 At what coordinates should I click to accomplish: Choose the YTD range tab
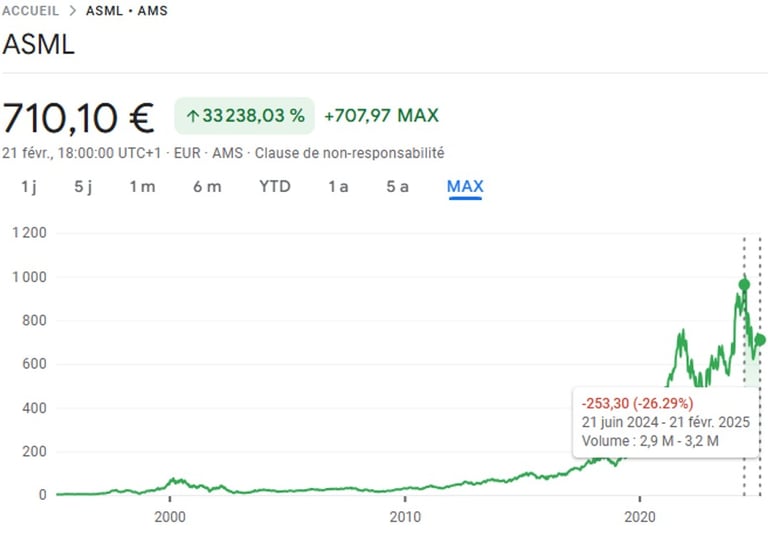pos(275,187)
